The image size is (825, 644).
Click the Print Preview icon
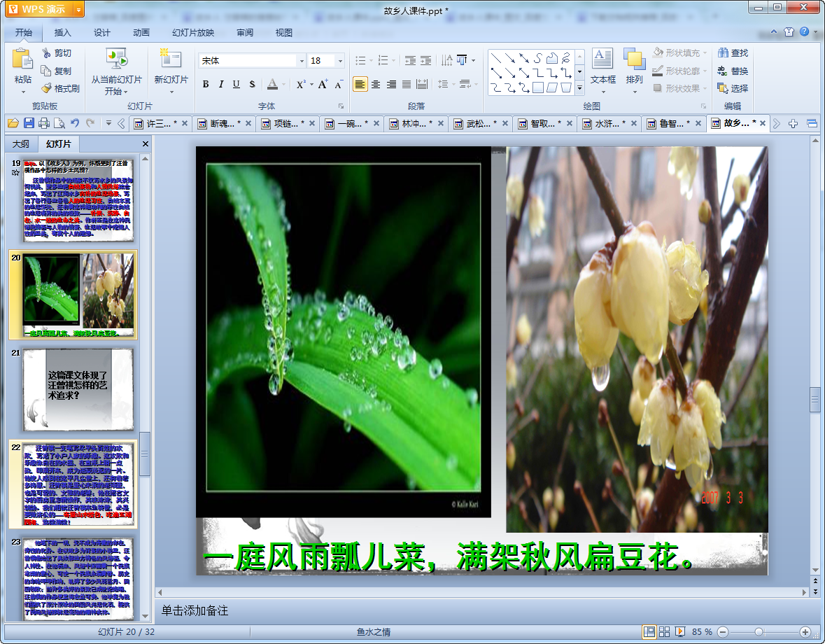click(59, 123)
